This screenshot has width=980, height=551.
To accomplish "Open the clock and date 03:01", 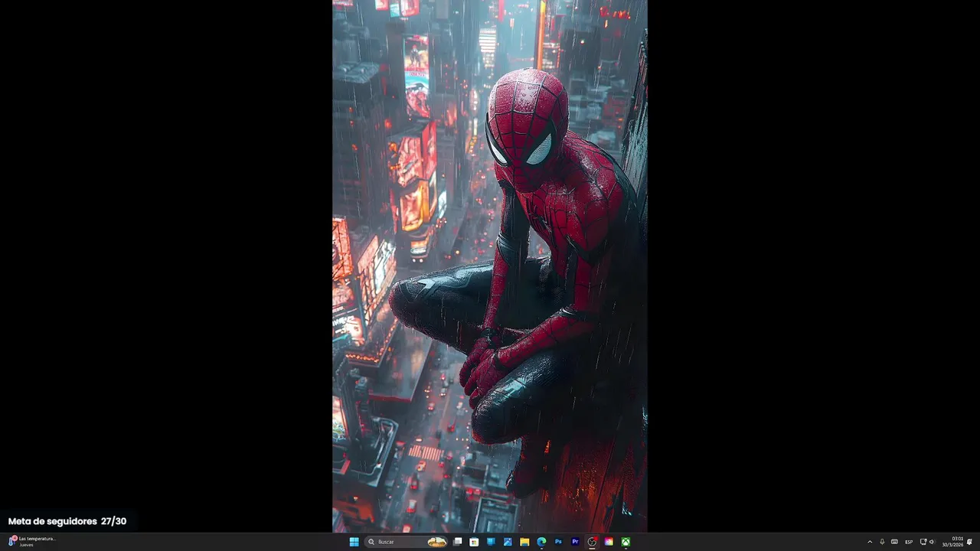I will (952, 542).
